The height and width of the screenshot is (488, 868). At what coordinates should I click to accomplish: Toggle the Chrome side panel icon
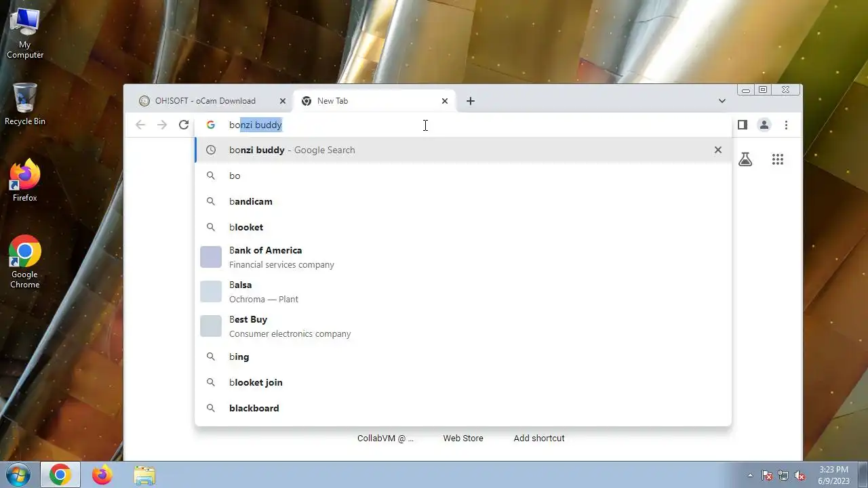point(743,125)
